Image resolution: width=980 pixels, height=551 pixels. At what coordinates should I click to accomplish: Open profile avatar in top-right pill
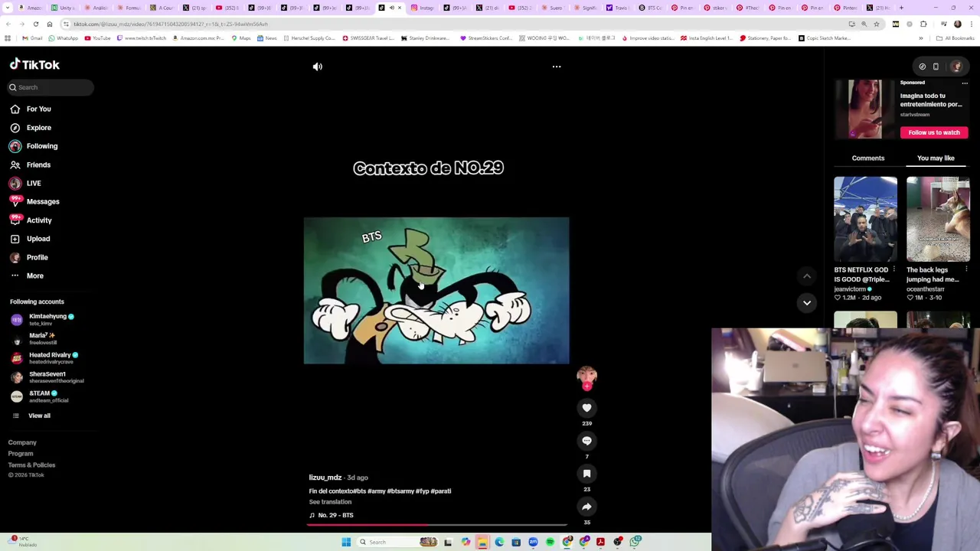pyautogui.click(x=956, y=67)
